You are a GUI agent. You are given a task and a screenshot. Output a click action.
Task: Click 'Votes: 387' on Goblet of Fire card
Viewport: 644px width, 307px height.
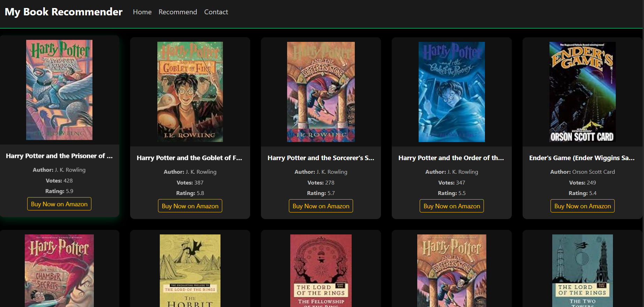190,182
